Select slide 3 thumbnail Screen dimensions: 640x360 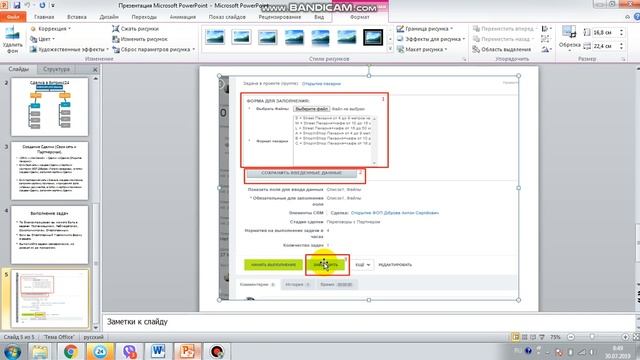pos(49,171)
